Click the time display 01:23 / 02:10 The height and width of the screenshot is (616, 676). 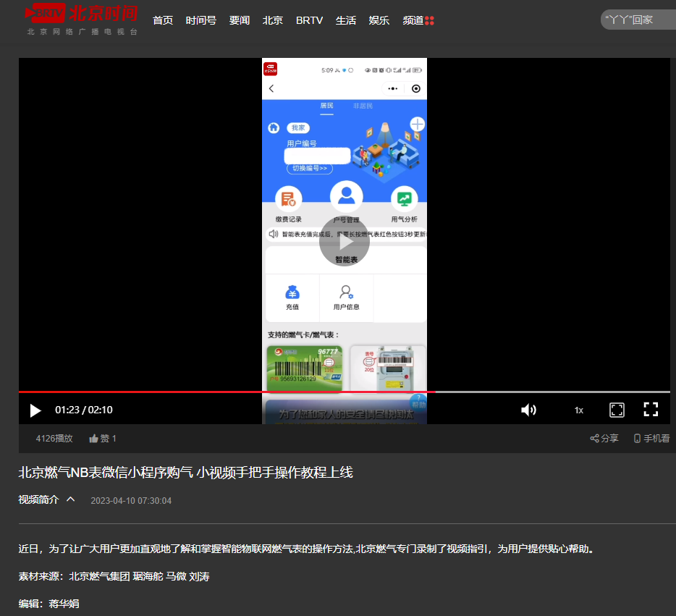pos(84,410)
